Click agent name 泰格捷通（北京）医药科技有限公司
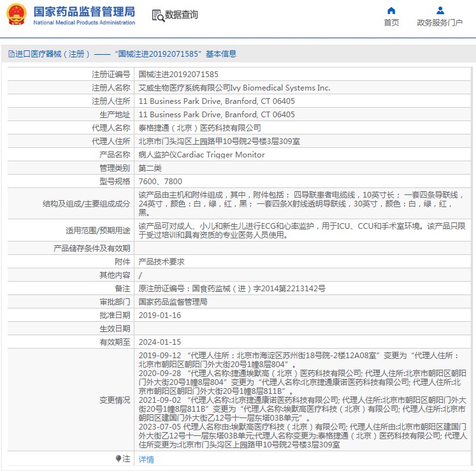The image size is (476, 471). coord(199,128)
